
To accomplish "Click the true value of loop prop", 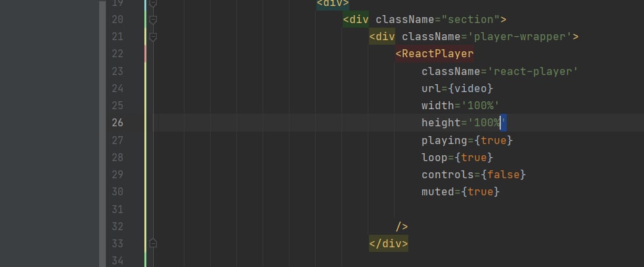I will [473, 158].
